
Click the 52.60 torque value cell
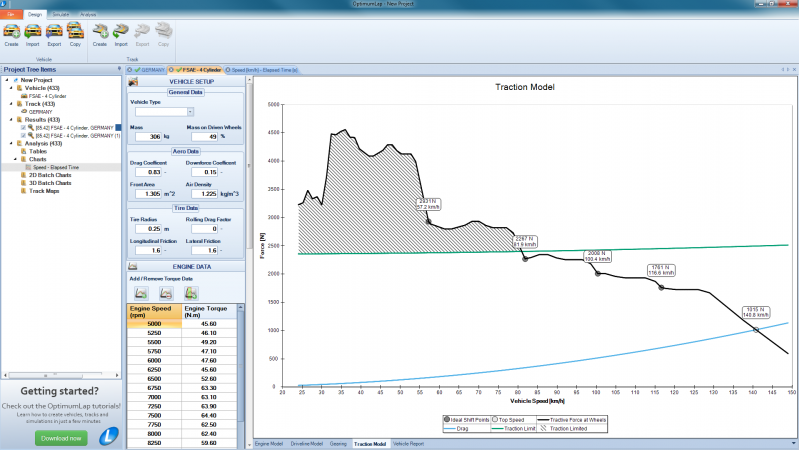pos(209,379)
